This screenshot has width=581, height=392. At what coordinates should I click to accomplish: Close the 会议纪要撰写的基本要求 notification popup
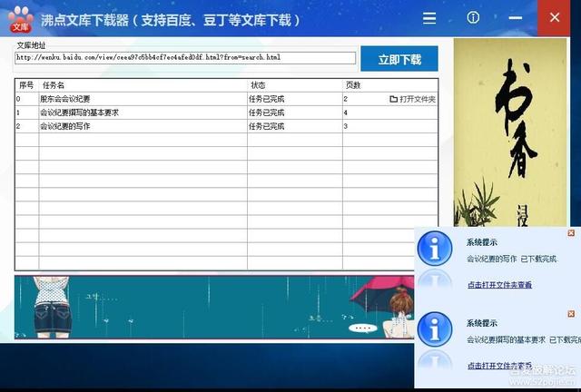(571, 314)
